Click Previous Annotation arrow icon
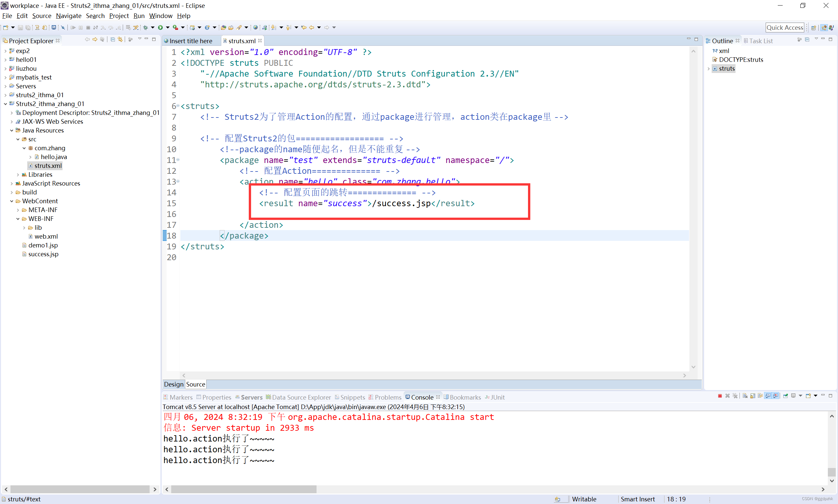This screenshot has width=838, height=504. [289, 27]
